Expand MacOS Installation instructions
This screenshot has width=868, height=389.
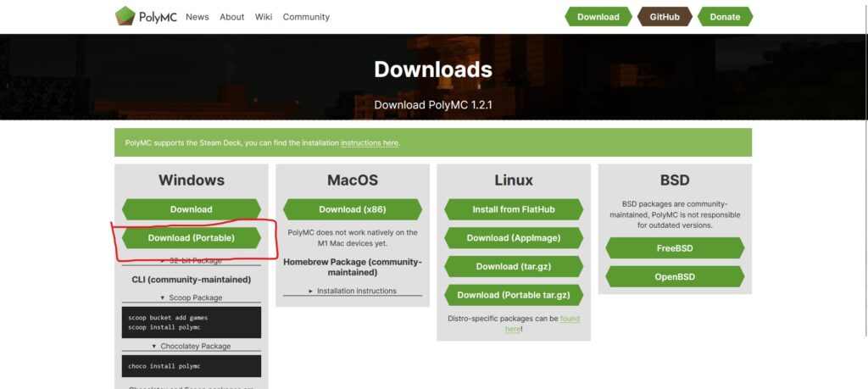(352, 291)
